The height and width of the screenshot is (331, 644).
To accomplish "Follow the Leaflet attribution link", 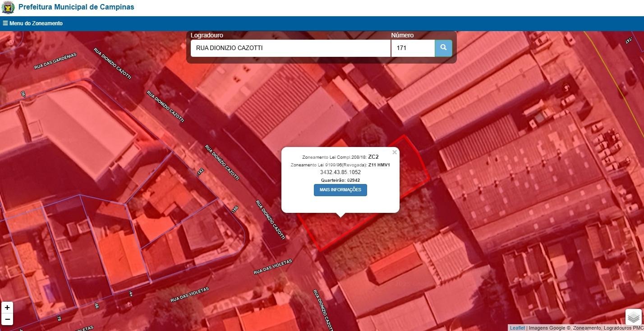I will point(517,328).
